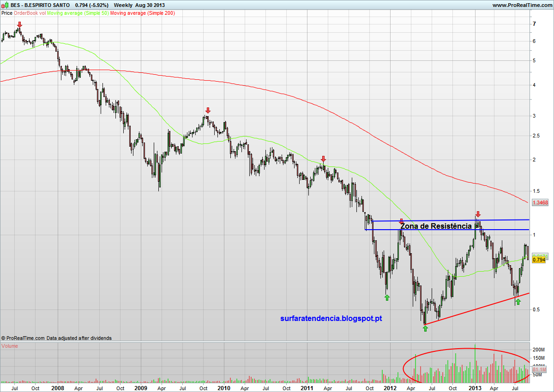Click the ProRealTime.com data adjusted after dividends note
Viewport: 554px width, 392px height.
[57, 338]
